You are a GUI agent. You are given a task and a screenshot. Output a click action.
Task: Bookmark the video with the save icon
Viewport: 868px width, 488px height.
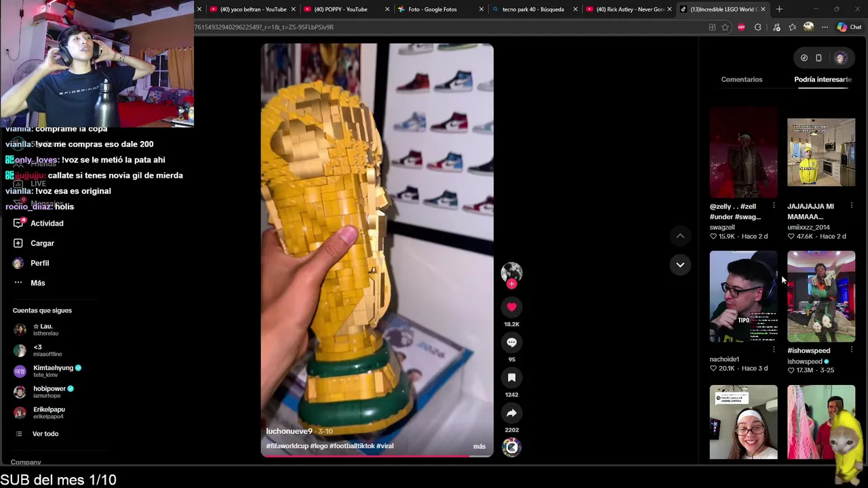511,378
